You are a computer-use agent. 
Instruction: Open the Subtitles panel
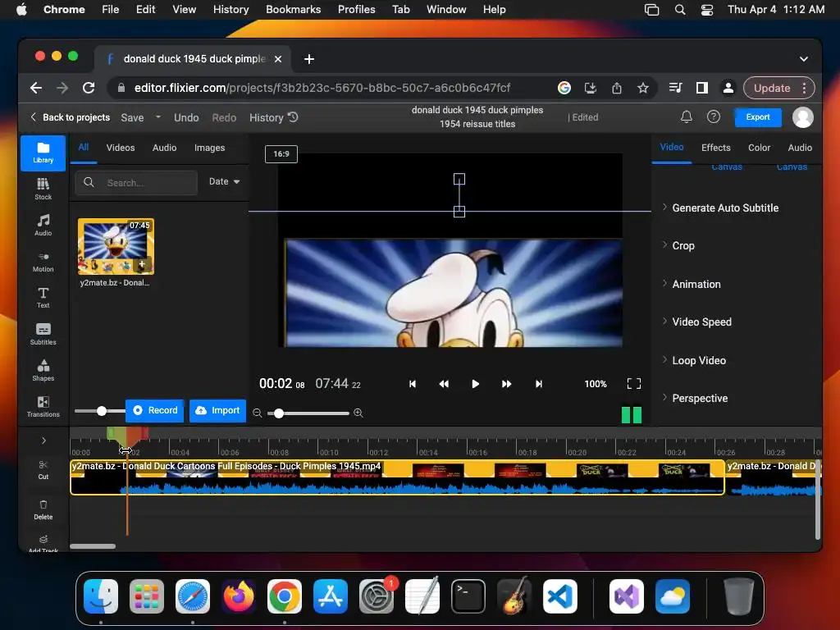click(x=43, y=335)
